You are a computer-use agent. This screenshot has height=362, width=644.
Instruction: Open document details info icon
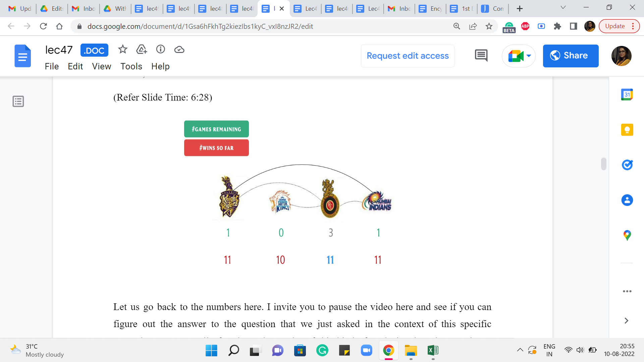pos(161,50)
